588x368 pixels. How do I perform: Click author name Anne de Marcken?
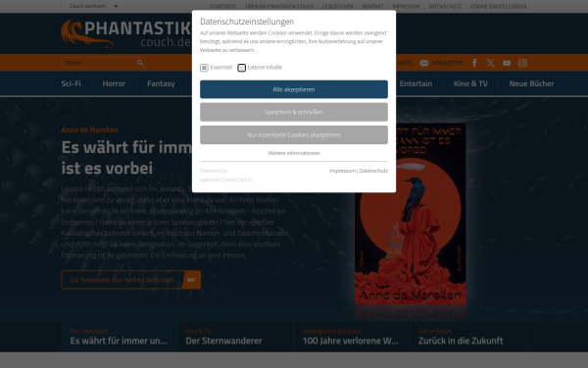pos(89,130)
